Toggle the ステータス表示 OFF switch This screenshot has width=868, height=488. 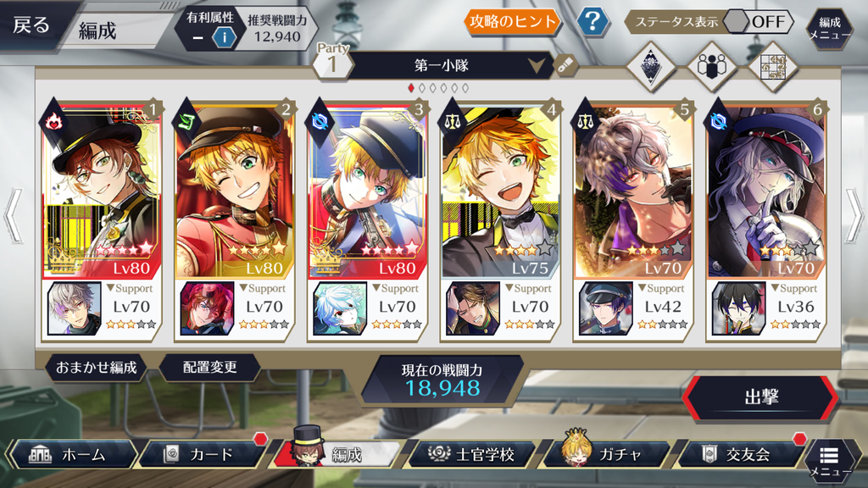pos(759,21)
